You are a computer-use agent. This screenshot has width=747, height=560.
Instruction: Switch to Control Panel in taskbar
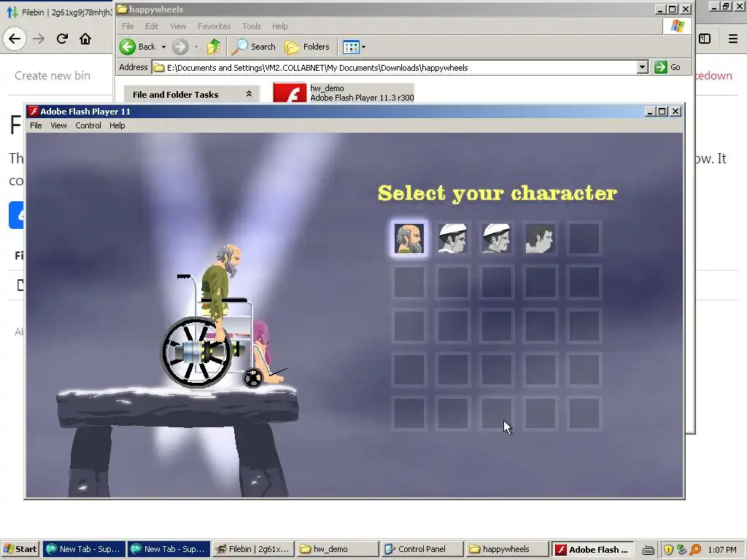tap(422, 549)
